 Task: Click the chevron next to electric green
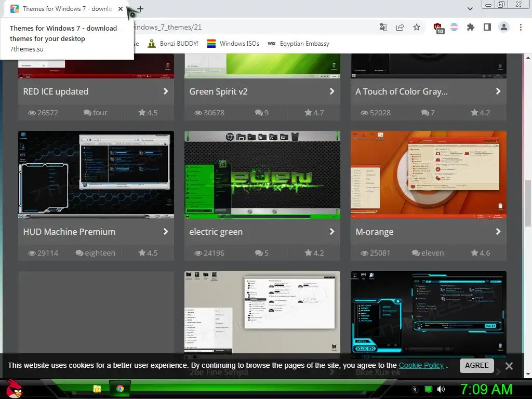click(332, 231)
